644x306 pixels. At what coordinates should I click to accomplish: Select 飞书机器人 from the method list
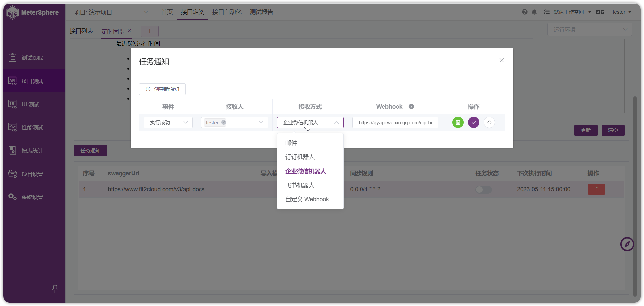click(310, 185)
